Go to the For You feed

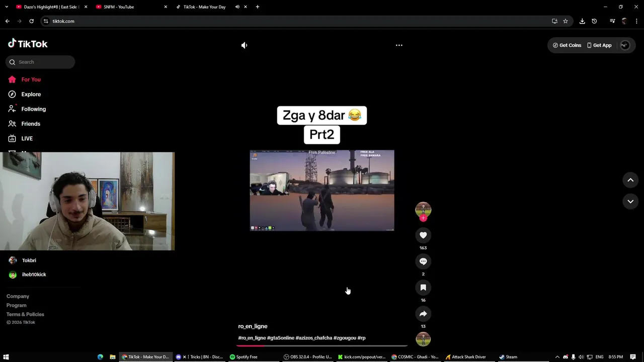click(x=25, y=79)
